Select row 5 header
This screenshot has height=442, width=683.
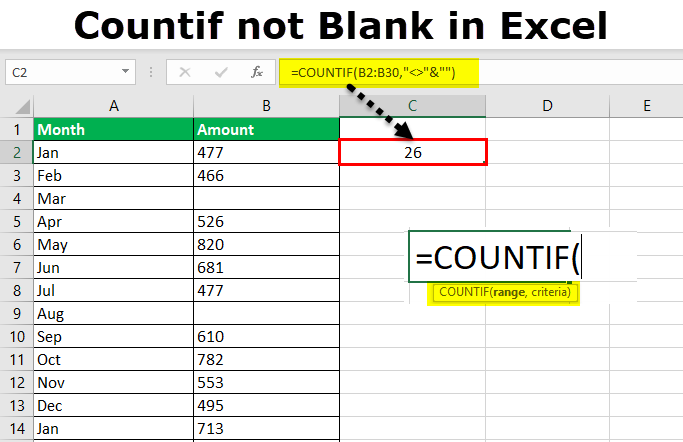coord(17,222)
